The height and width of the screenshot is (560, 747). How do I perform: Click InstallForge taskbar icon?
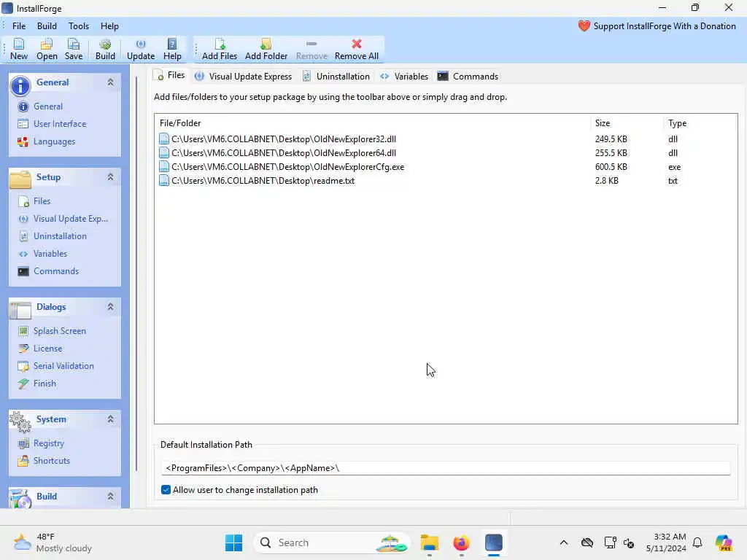pos(494,542)
